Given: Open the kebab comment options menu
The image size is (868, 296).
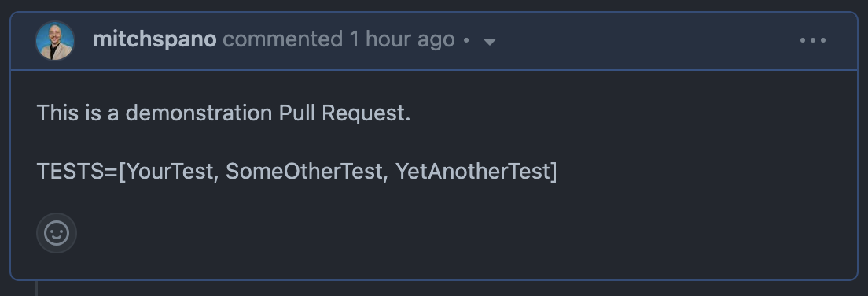Looking at the screenshot, I should click(813, 40).
